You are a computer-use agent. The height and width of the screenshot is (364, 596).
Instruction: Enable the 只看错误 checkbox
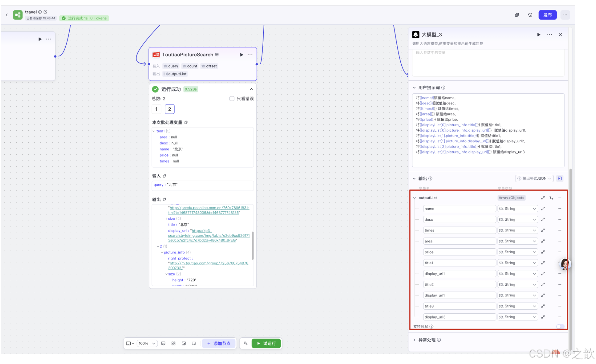pos(232,98)
